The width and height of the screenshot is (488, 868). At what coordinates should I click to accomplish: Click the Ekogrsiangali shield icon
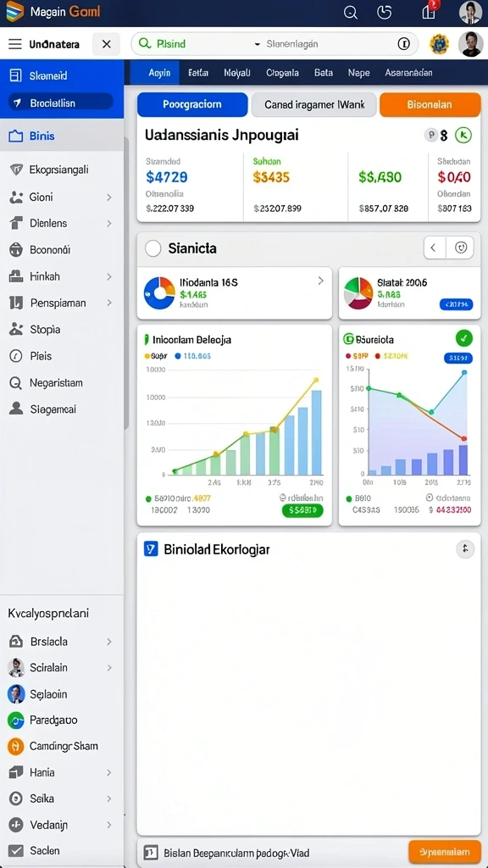tap(16, 170)
